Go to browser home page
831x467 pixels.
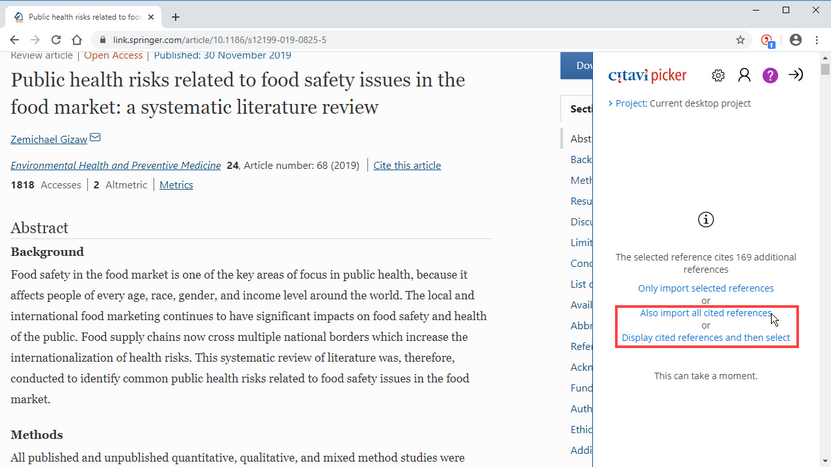coord(77,40)
